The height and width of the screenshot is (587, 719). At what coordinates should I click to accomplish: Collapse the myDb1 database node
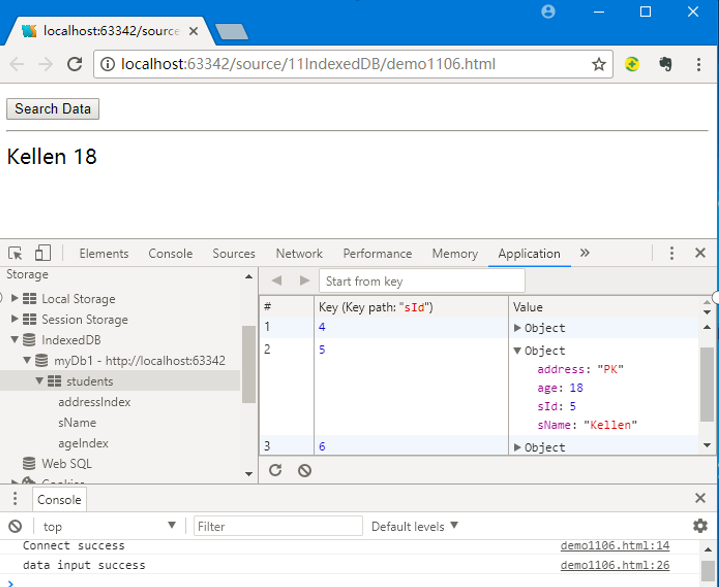27,360
